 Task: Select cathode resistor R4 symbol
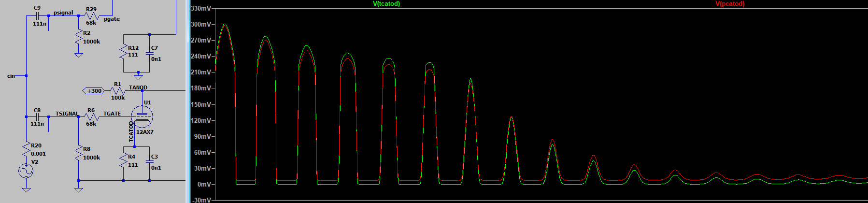(x=124, y=160)
